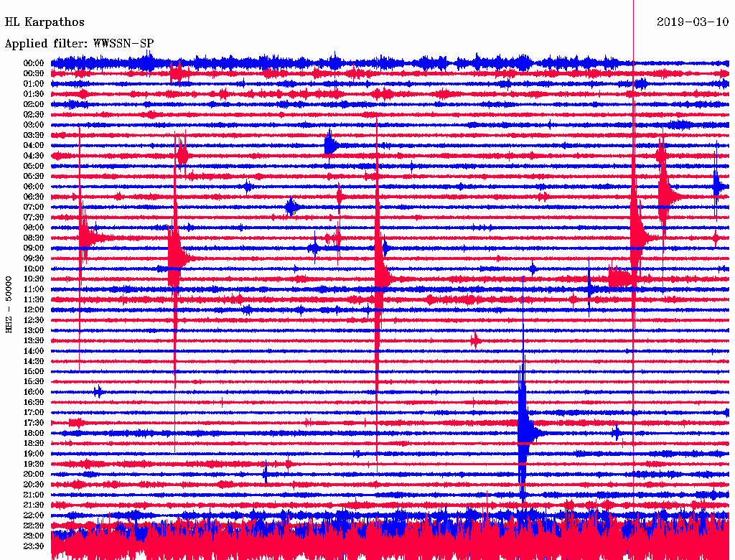Image resolution: width=735 pixels, height=560 pixels.
Task: Click the 'Applied filter: WWSSN-SP' text
Action: tap(79, 44)
